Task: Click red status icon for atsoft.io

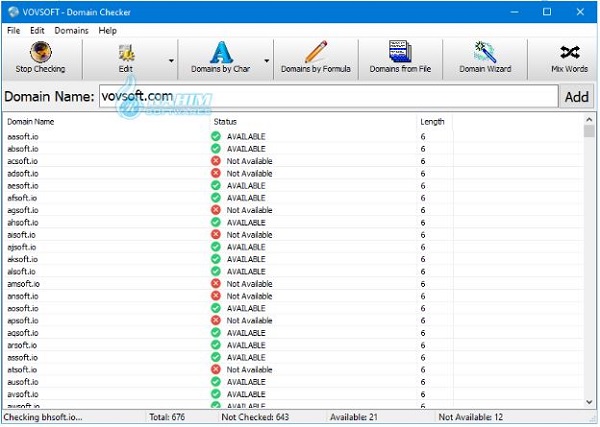Action: pyautogui.click(x=216, y=369)
